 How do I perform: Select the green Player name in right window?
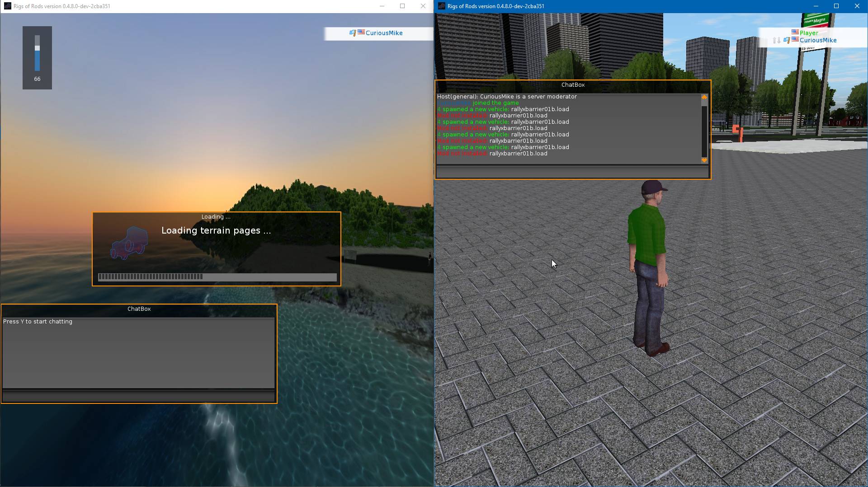[x=809, y=33]
